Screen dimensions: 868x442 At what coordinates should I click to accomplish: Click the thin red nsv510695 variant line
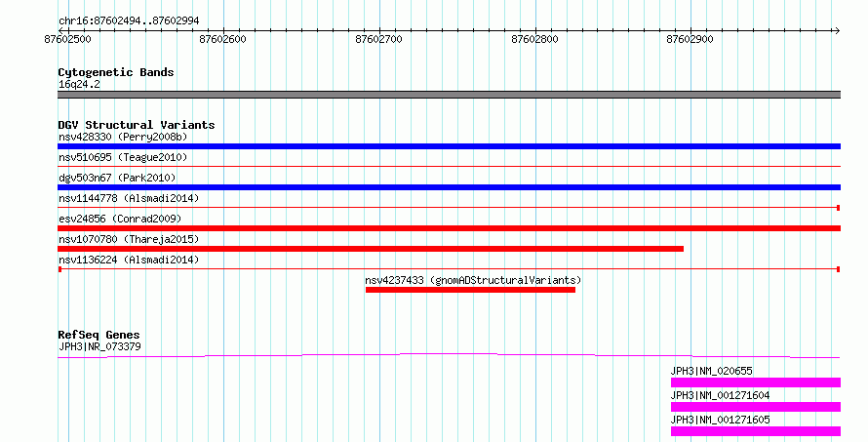pyautogui.click(x=449, y=166)
